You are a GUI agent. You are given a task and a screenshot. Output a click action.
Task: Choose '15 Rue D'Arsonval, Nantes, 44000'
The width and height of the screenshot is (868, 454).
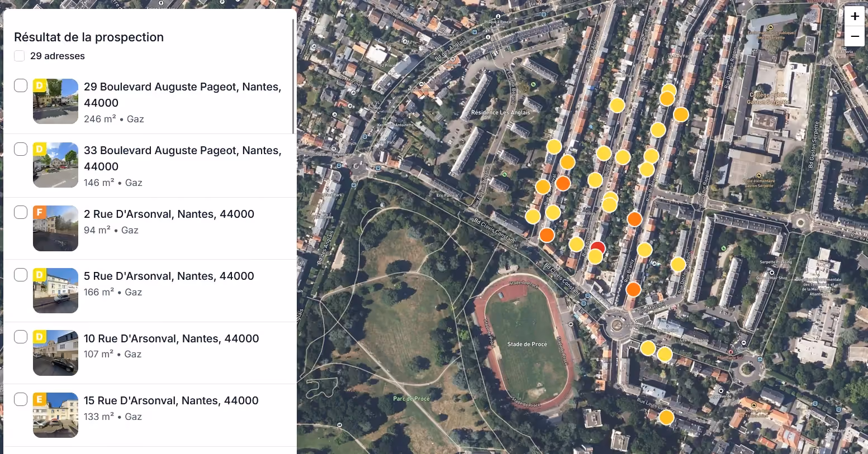pyautogui.click(x=171, y=400)
